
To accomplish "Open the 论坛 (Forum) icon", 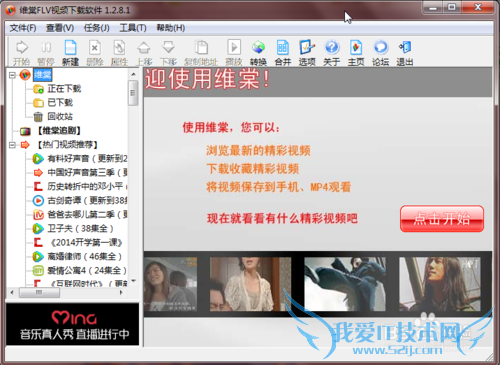I will (381, 52).
